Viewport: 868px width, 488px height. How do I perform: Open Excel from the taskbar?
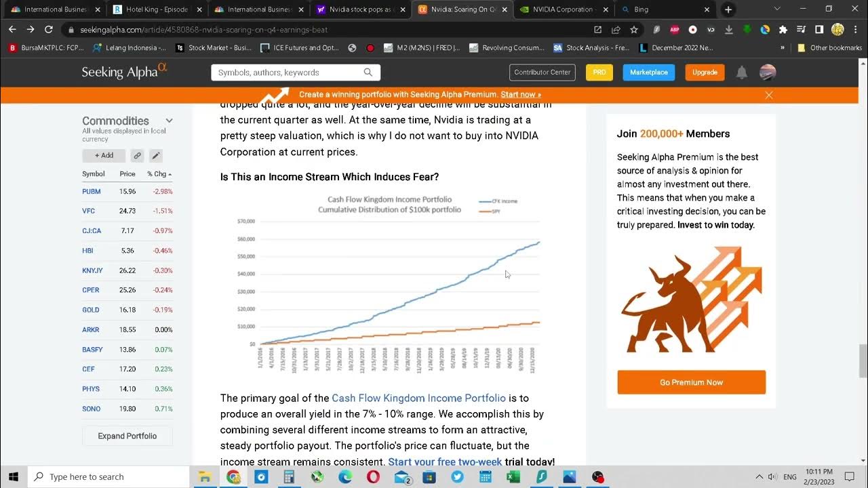coord(513,476)
